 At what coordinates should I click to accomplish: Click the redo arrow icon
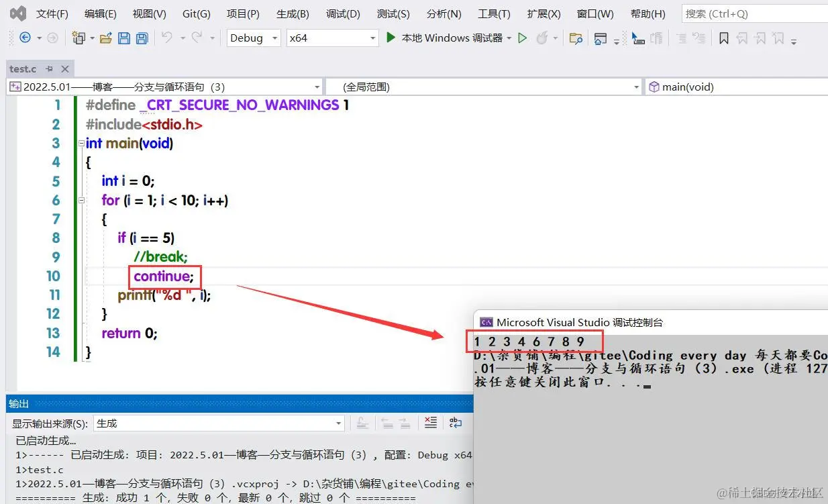pyautogui.click(x=197, y=38)
